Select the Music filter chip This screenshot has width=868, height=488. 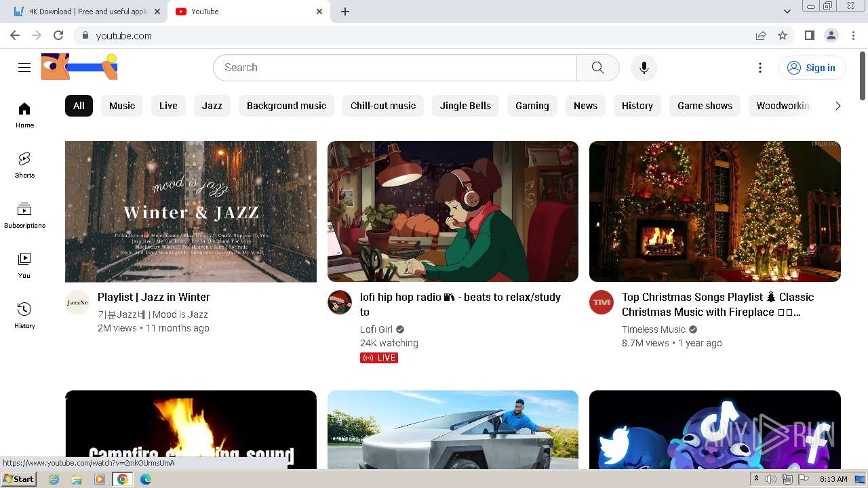coord(122,106)
